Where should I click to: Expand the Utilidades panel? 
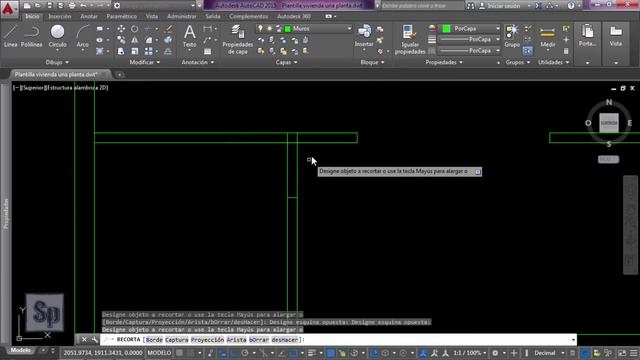point(553,62)
